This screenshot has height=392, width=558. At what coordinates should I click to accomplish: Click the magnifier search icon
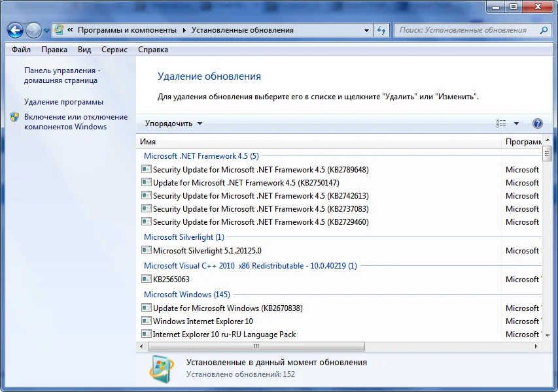544,30
